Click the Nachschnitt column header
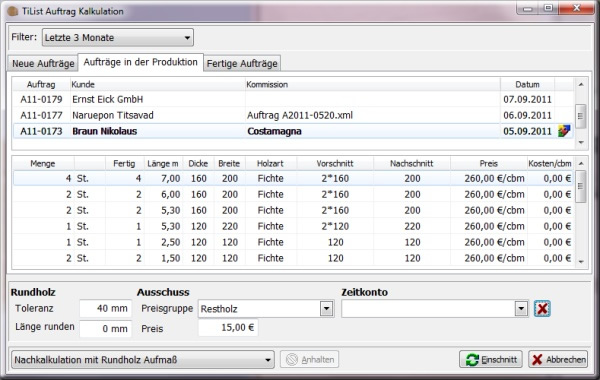 click(x=412, y=163)
